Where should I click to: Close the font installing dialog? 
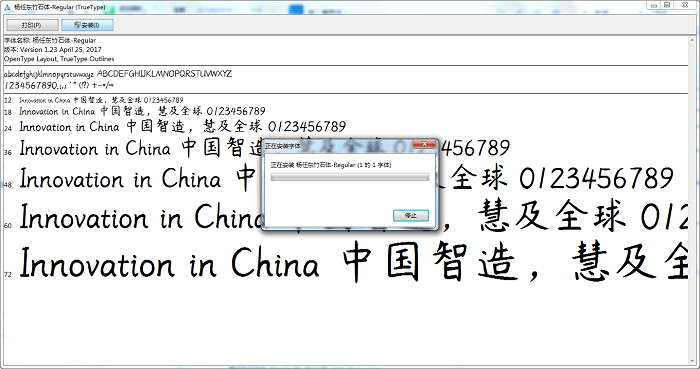424,144
